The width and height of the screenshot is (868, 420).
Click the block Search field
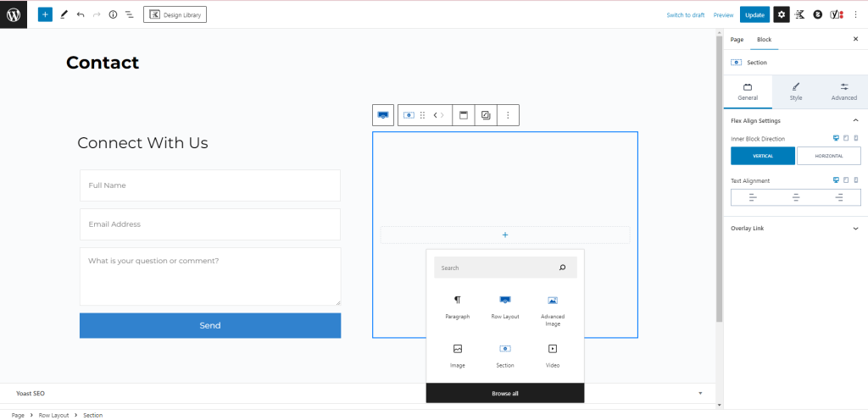pyautogui.click(x=497, y=268)
